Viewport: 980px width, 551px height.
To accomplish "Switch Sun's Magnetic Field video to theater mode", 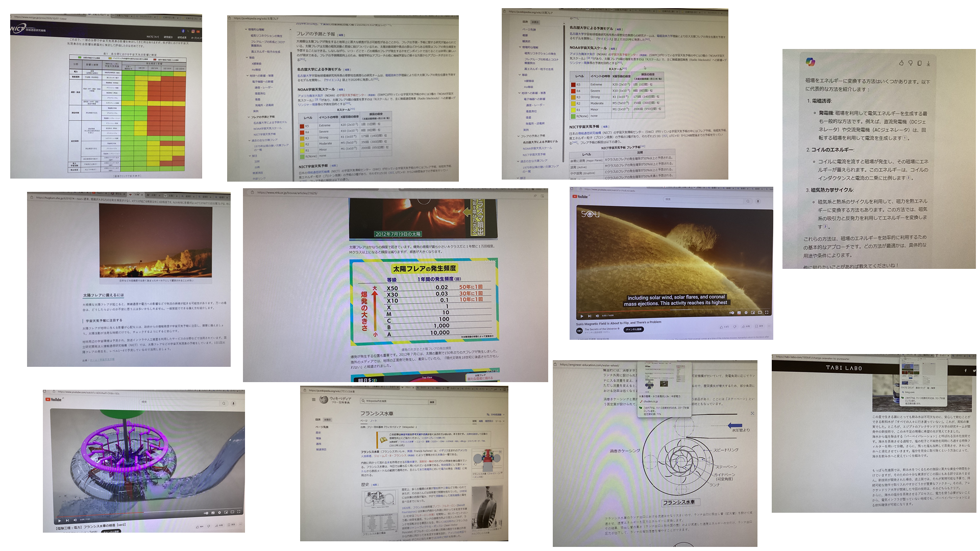I will 759,312.
